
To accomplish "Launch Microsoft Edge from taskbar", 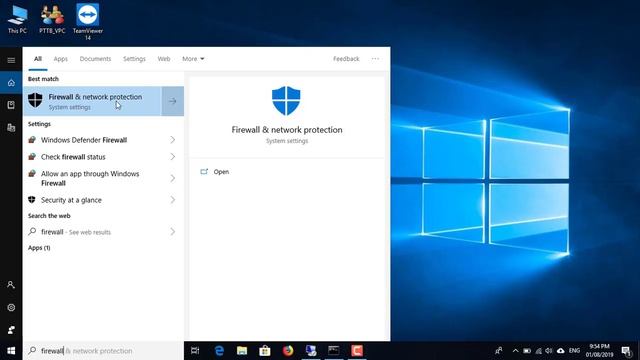I will (219, 351).
